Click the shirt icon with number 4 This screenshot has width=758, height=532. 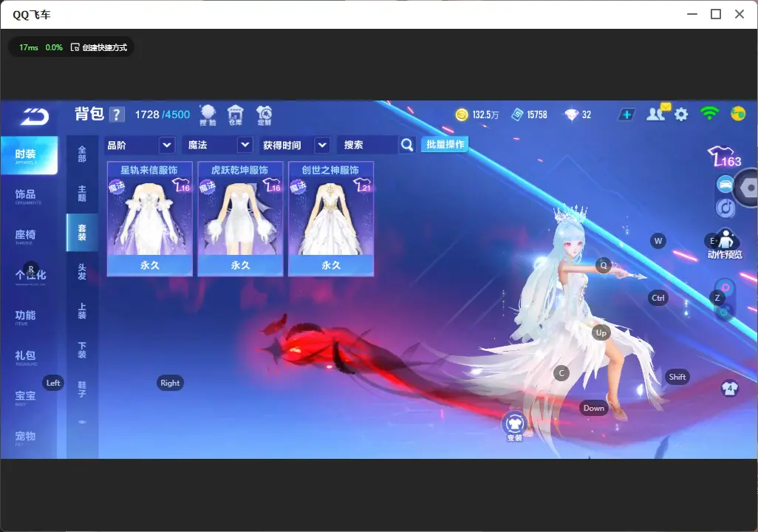(x=729, y=389)
